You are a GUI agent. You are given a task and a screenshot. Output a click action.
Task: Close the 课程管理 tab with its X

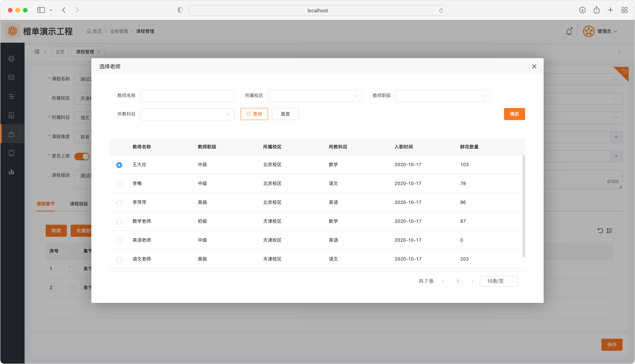tap(99, 52)
